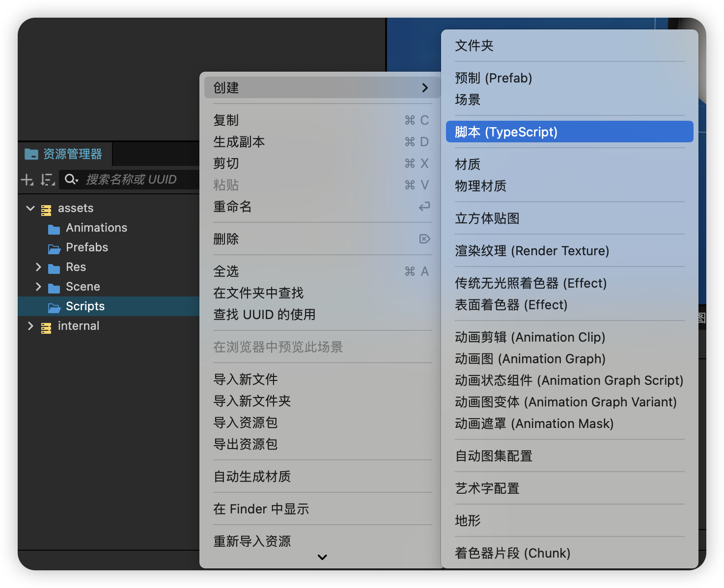Click the Animations folder icon
Image resolution: width=724 pixels, height=588 pixels.
click(x=54, y=229)
